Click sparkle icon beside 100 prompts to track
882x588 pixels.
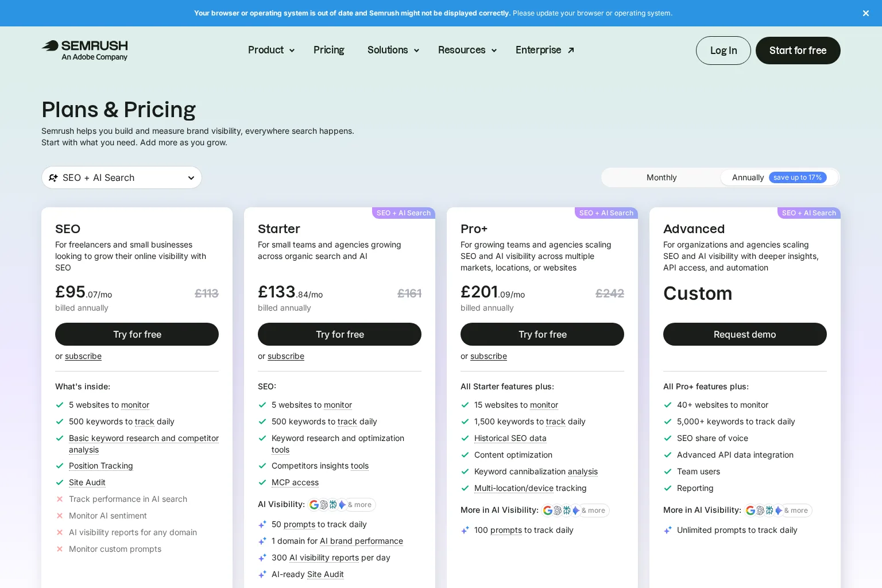[x=465, y=530]
